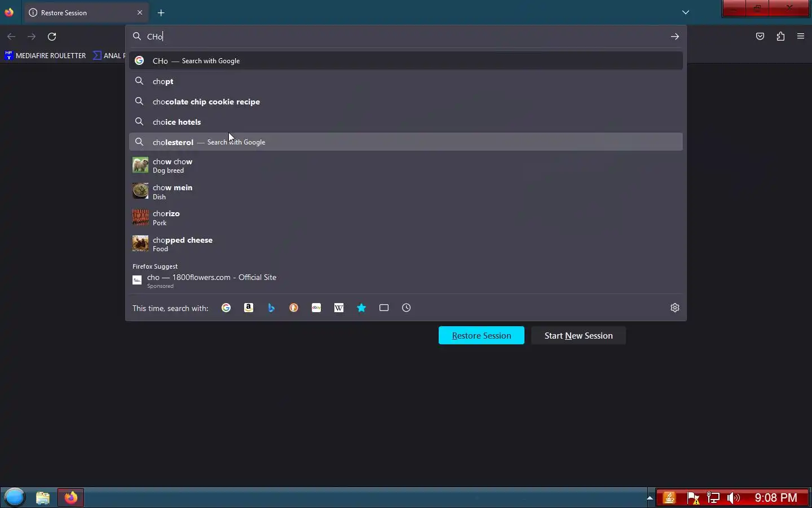Click the Java update tray icon

[x=669, y=498]
